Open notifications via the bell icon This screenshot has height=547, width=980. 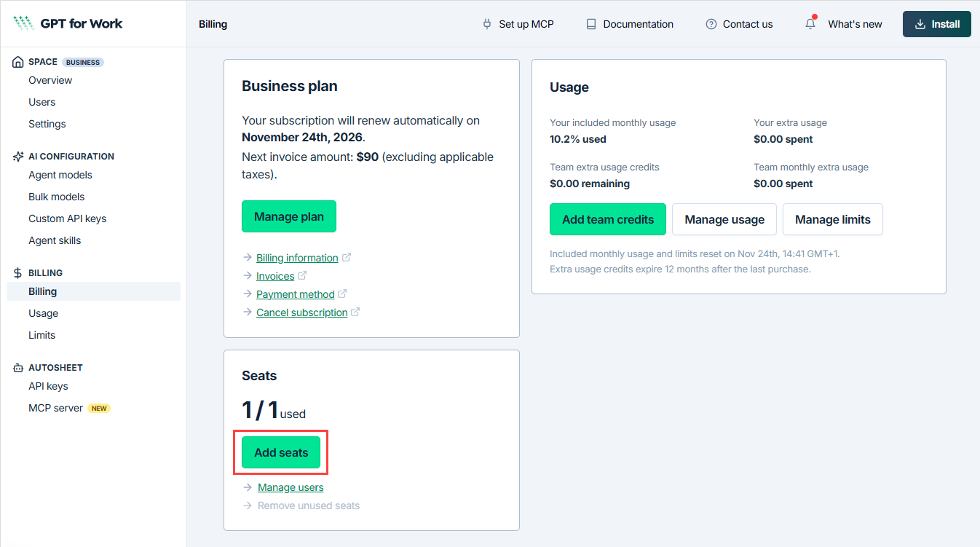(x=810, y=23)
